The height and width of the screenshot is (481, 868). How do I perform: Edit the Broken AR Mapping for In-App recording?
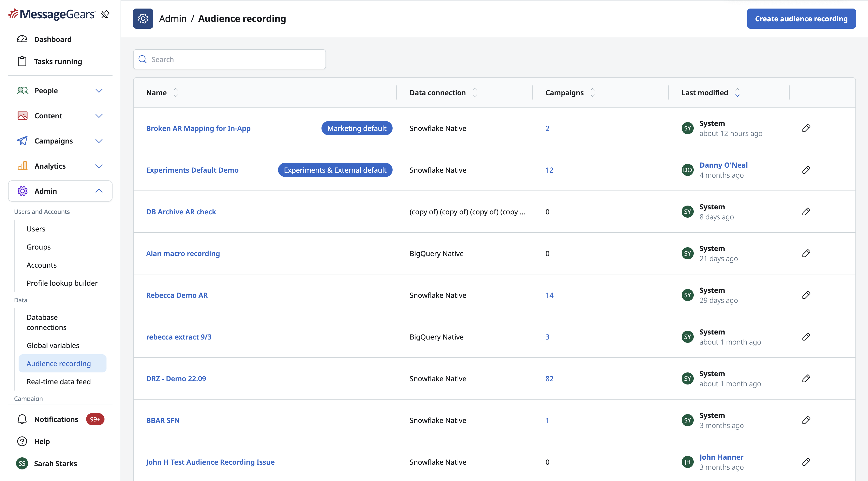[x=806, y=128]
